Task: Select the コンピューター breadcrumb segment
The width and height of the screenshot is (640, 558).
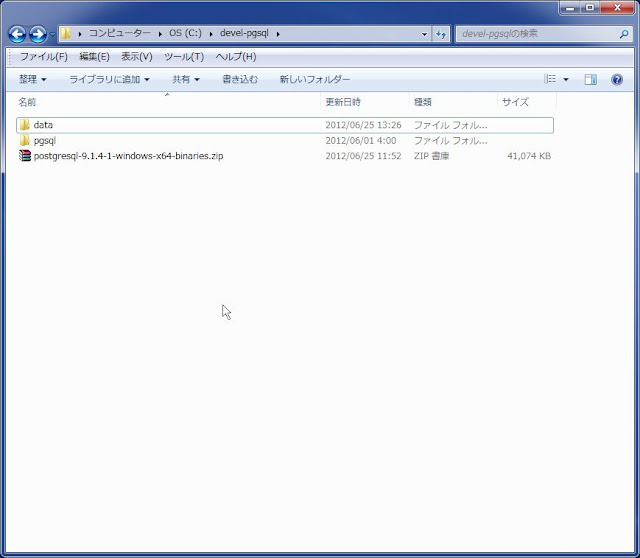Action: (x=120, y=33)
